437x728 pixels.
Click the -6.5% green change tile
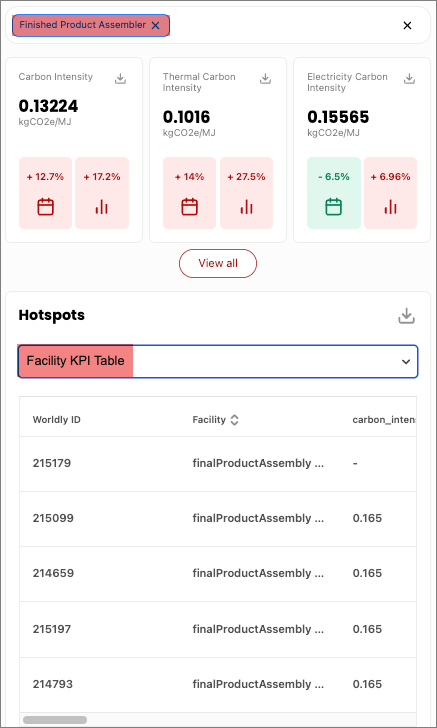(333, 193)
